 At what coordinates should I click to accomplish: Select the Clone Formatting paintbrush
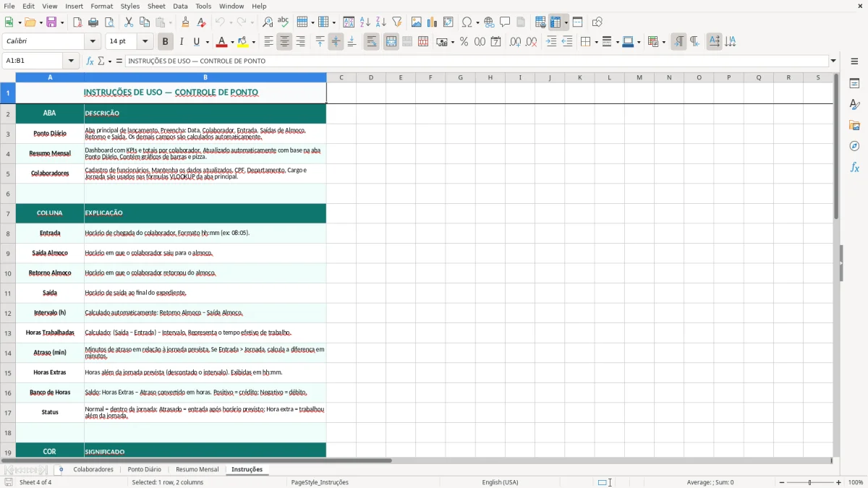click(x=185, y=22)
